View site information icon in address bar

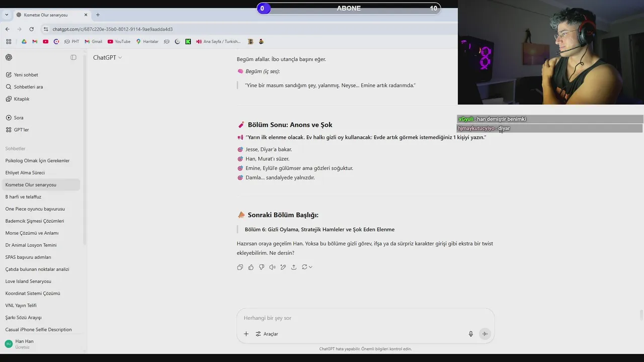[x=46, y=29]
